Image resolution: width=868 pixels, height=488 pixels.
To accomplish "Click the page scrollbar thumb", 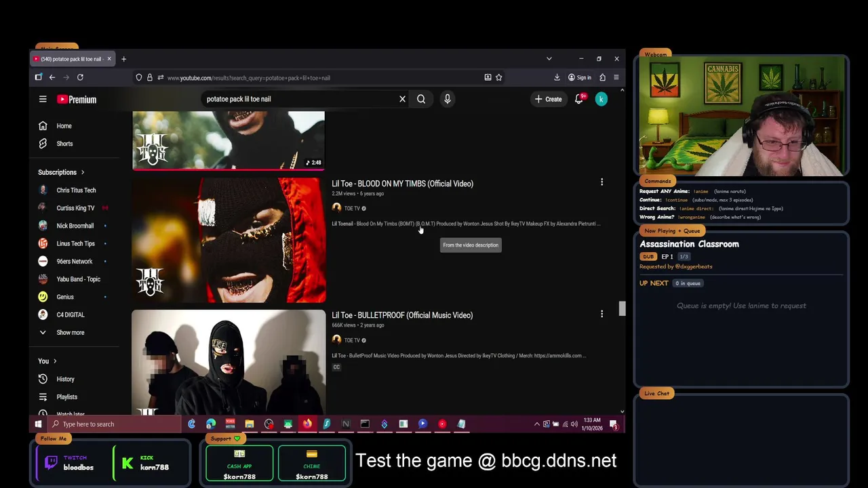I will click(x=621, y=308).
